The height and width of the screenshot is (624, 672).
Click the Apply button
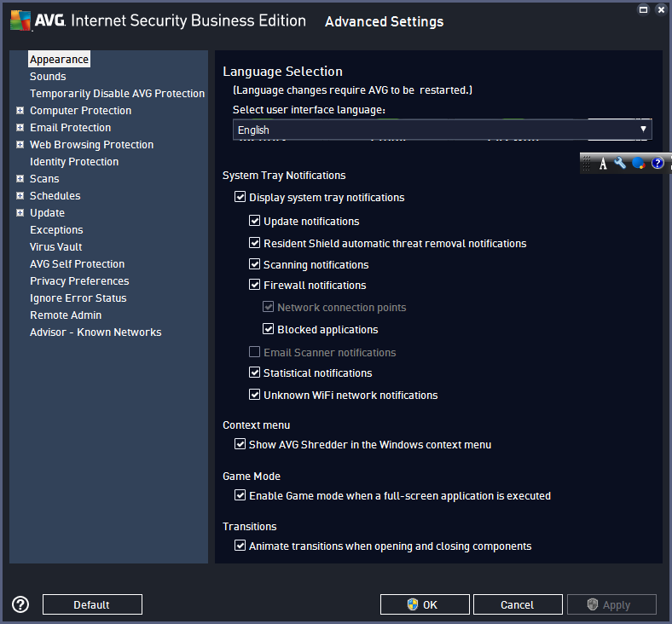pos(611,604)
